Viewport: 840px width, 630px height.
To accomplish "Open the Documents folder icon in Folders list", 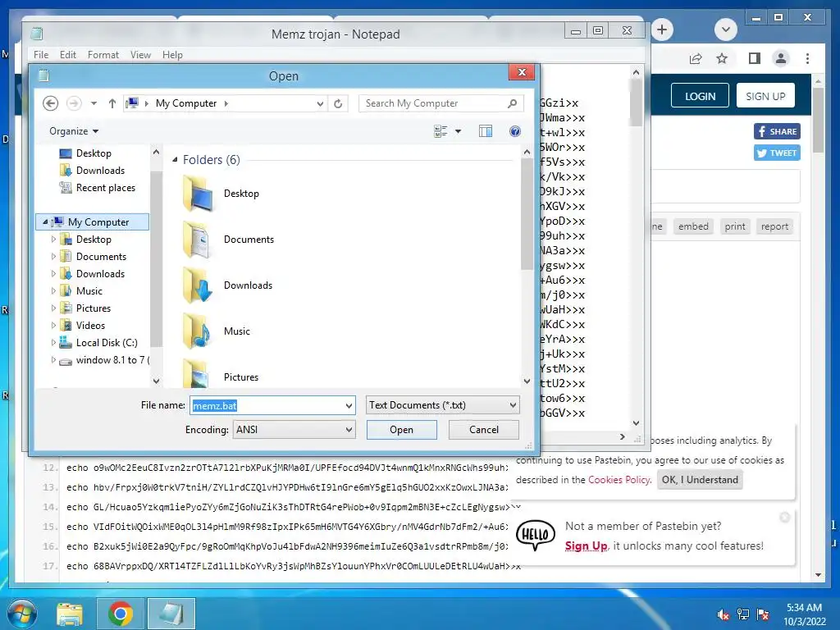I will pyautogui.click(x=197, y=240).
